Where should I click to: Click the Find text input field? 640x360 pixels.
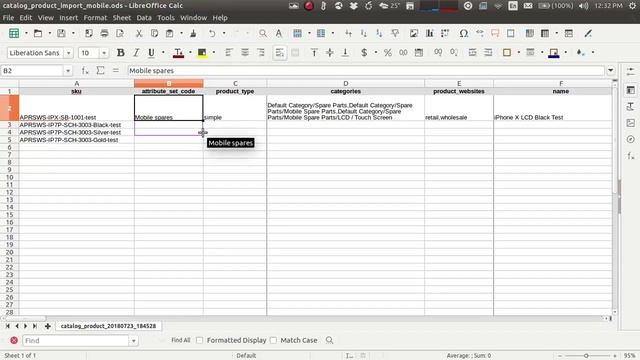tap(75, 340)
